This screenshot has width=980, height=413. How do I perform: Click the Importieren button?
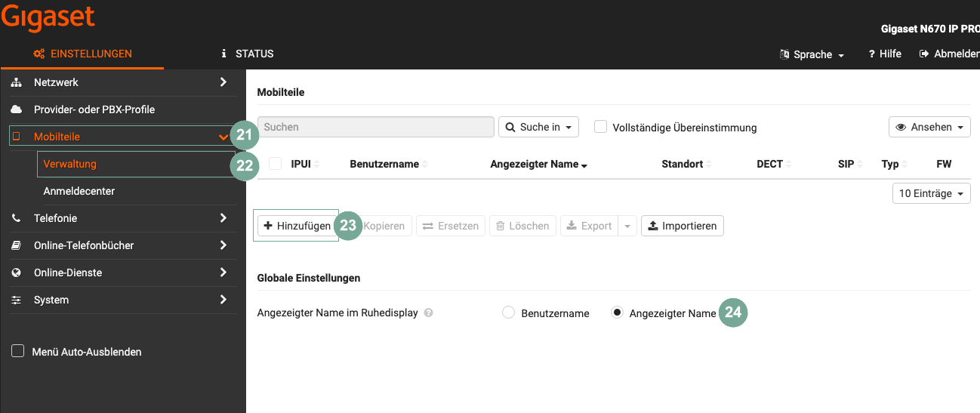pyautogui.click(x=683, y=226)
